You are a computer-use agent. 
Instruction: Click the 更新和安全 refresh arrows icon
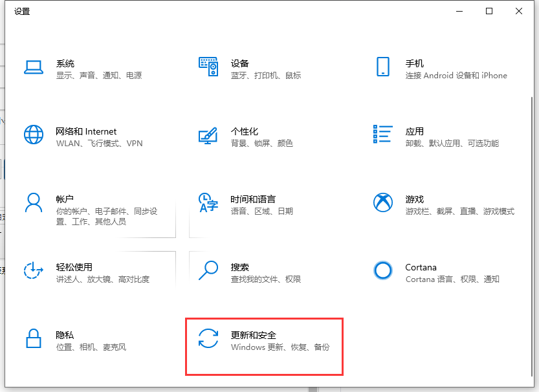[x=208, y=338]
